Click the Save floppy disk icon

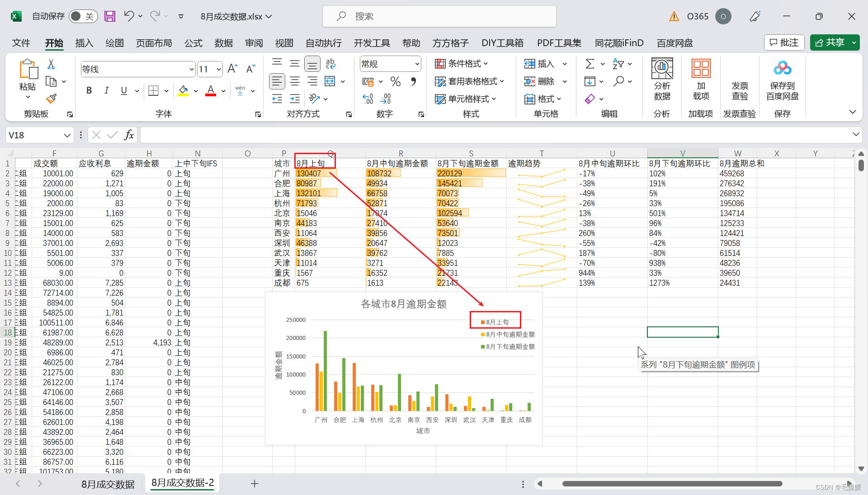(x=109, y=16)
